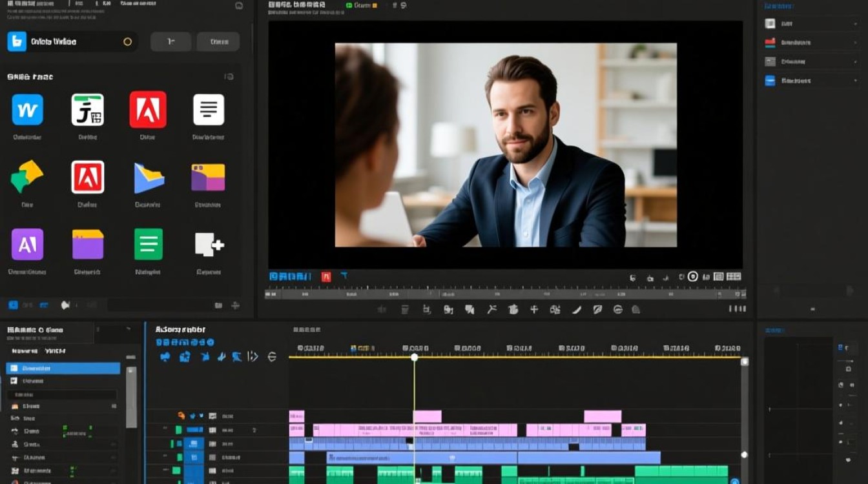
Task: Select the white add-file plus icon
Action: coord(209,245)
